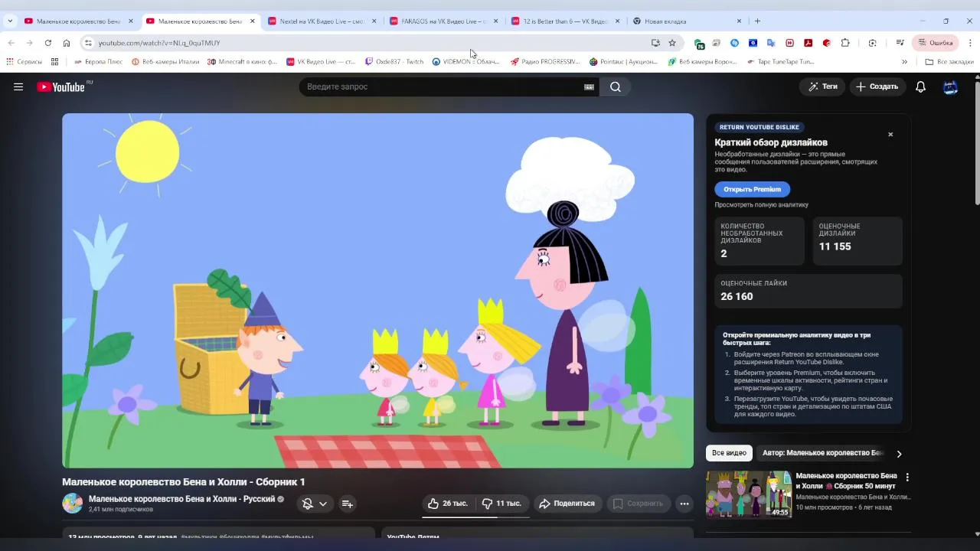Click the greyed Сохранить button

tap(639, 504)
